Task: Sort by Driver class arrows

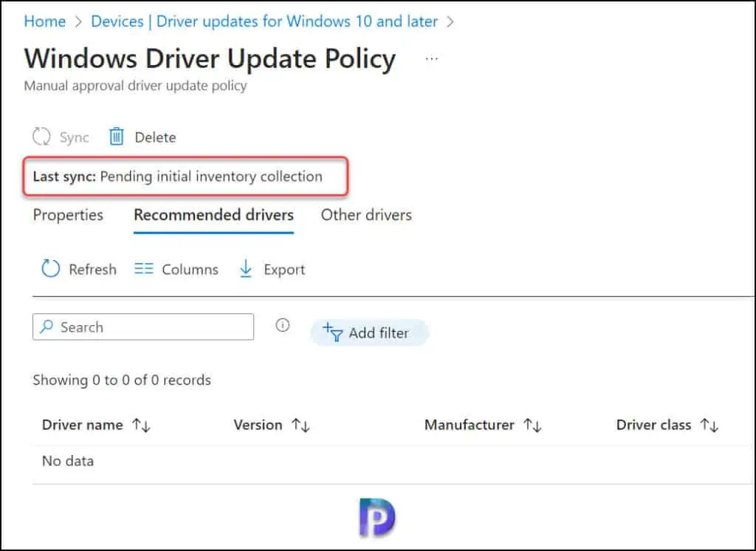Action: 709,425
